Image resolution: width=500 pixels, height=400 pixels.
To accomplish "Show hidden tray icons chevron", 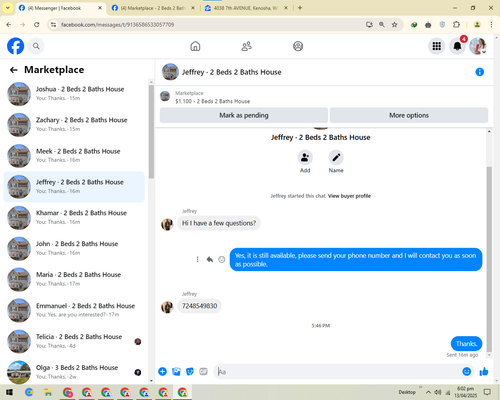I will [428, 392].
